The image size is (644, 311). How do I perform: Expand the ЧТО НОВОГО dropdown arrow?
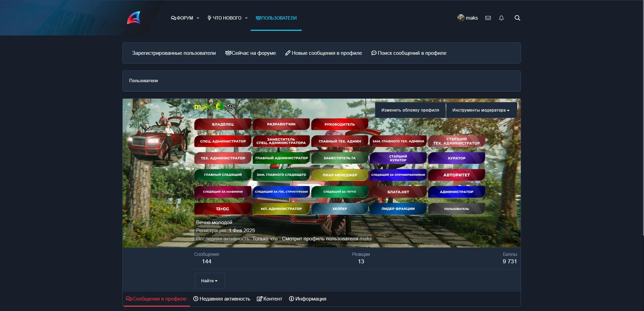click(x=246, y=18)
